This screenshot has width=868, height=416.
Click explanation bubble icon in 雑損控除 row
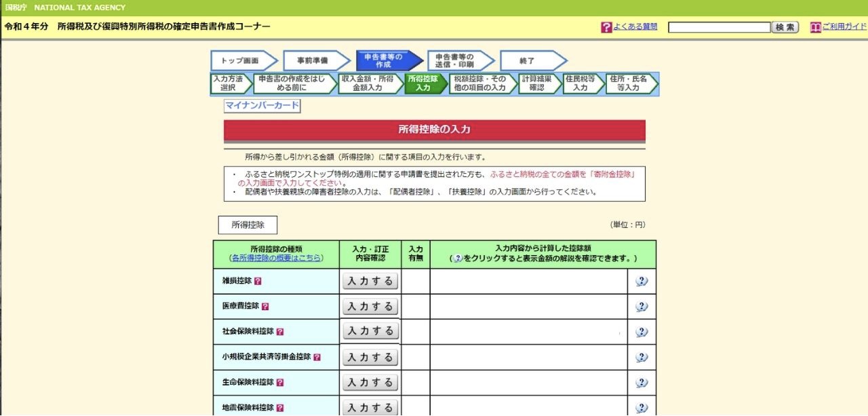[x=642, y=282]
